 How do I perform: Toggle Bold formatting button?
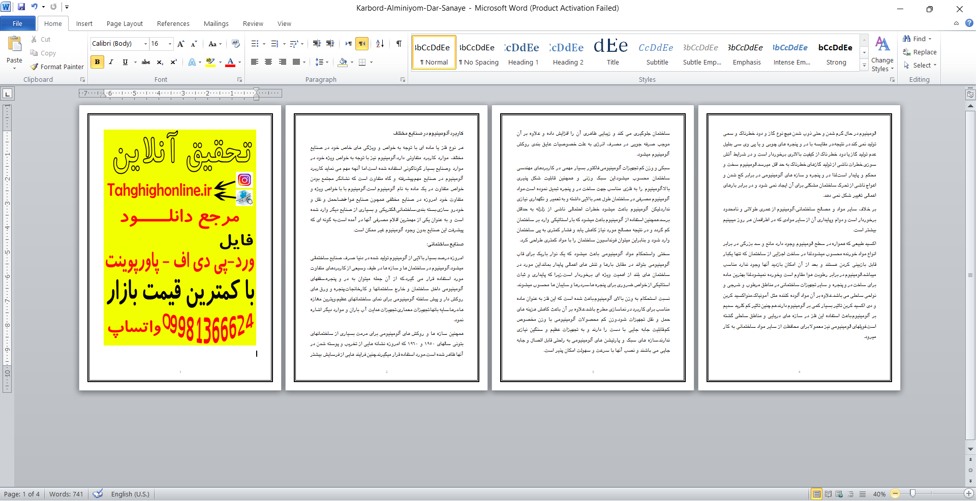point(97,62)
